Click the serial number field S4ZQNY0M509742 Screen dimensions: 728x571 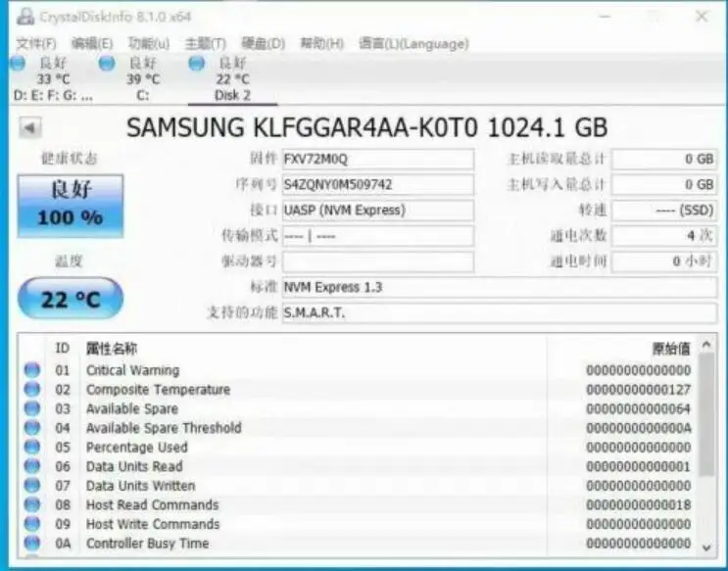click(378, 185)
